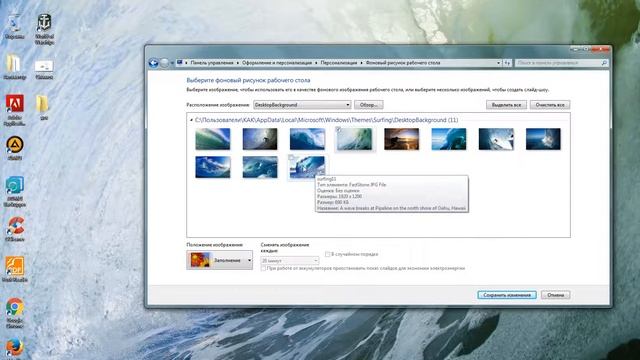Click the Surfing DesktopBackground folder path header

[x=326, y=120]
